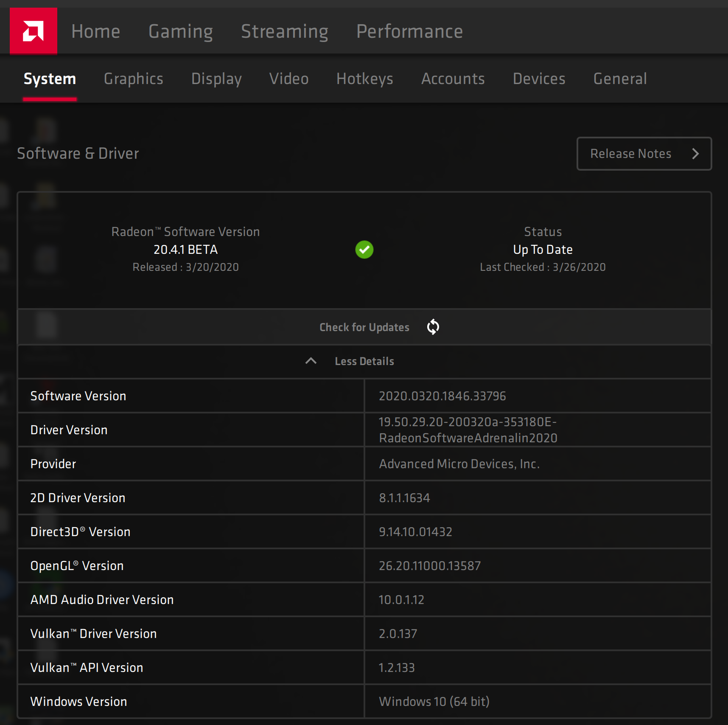Viewport: 728px width, 725px height.
Task: Open the General settings tab
Action: 620,79
